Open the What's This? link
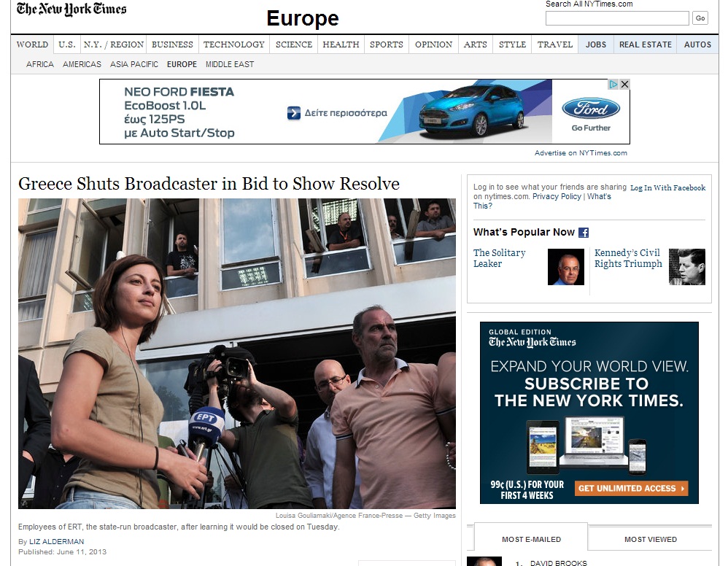This screenshot has width=728, height=566. 542,201
